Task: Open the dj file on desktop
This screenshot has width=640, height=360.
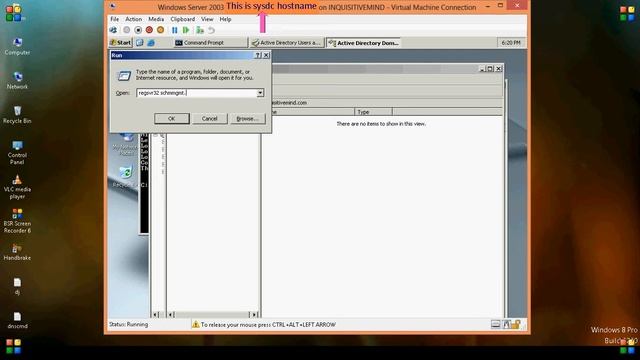Action: pyautogui.click(x=17, y=286)
